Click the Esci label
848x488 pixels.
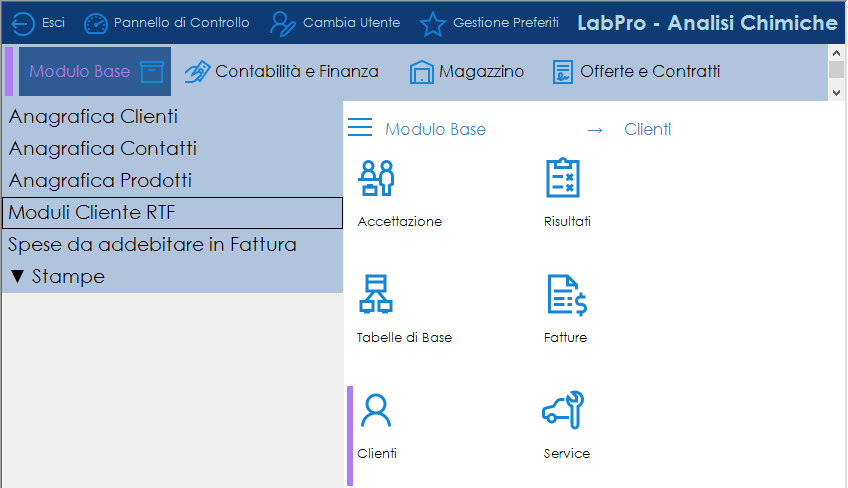pos(54,23)
